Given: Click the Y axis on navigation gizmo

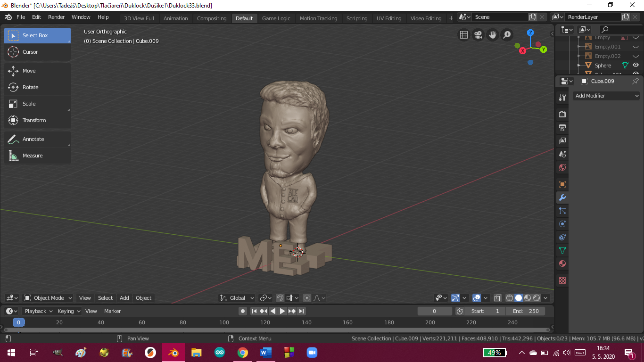Looking at the screenshot, I should pyautogui.click(x=544, y=49).
